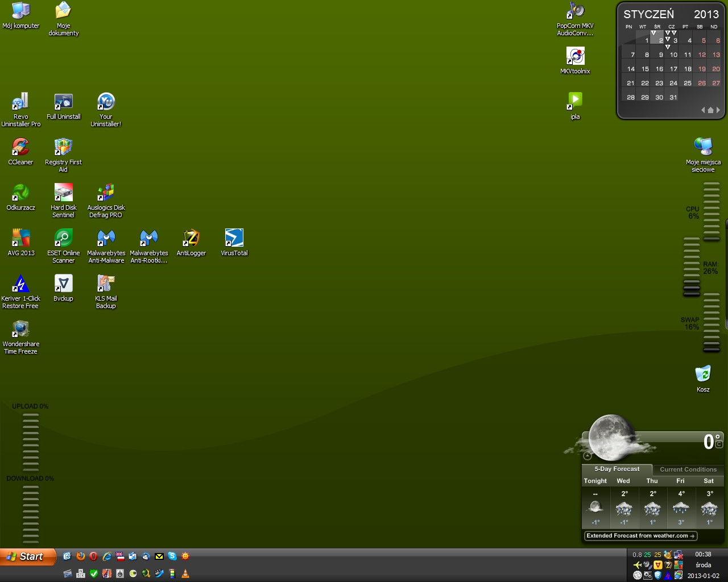The width and height of the screenshot is (728, 582).
Task: Collapse the weather widget with the up arrow
Action: coord(588,455)
